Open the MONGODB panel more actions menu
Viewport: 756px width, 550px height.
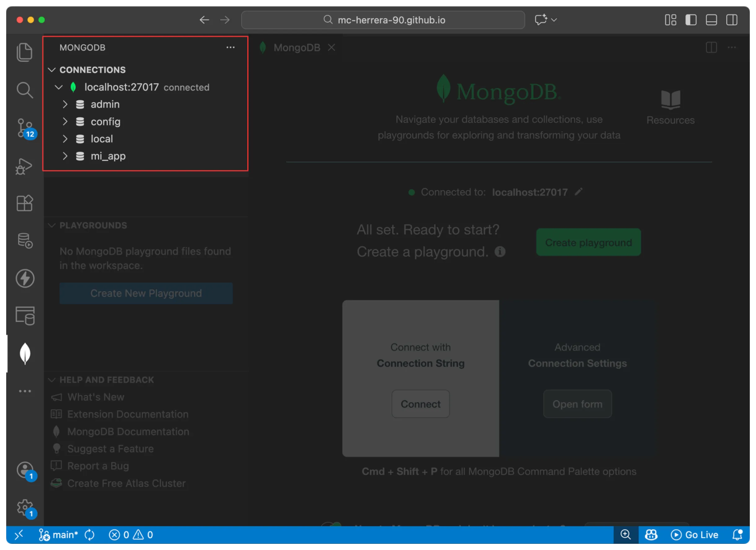click(x=230, y=48)
